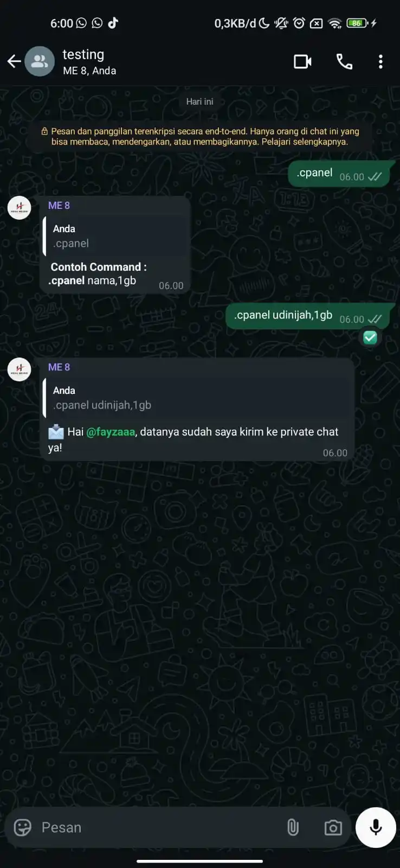Tap ME 8 sender name on last message

[x=59, y=367]
